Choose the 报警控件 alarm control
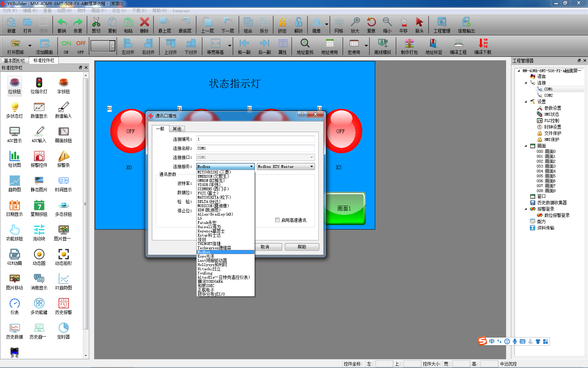Screen dimensions: 588x368 click(x=39, y=159)
